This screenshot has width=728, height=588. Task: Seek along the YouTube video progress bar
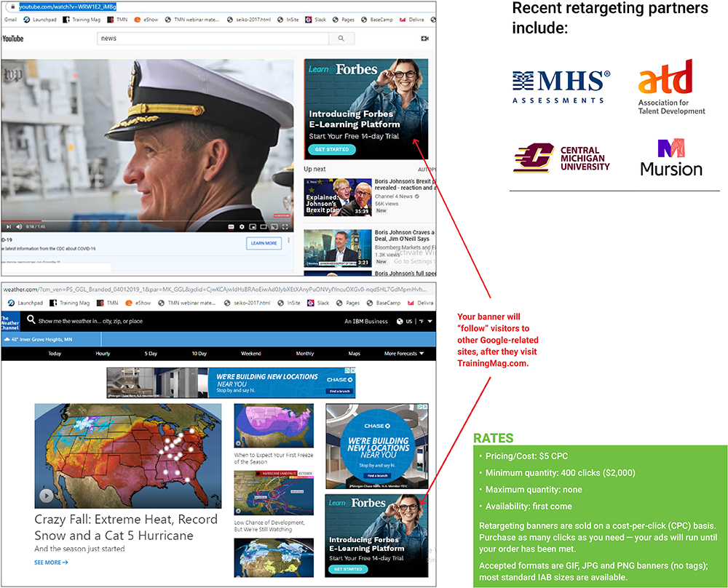coord(147,221)
